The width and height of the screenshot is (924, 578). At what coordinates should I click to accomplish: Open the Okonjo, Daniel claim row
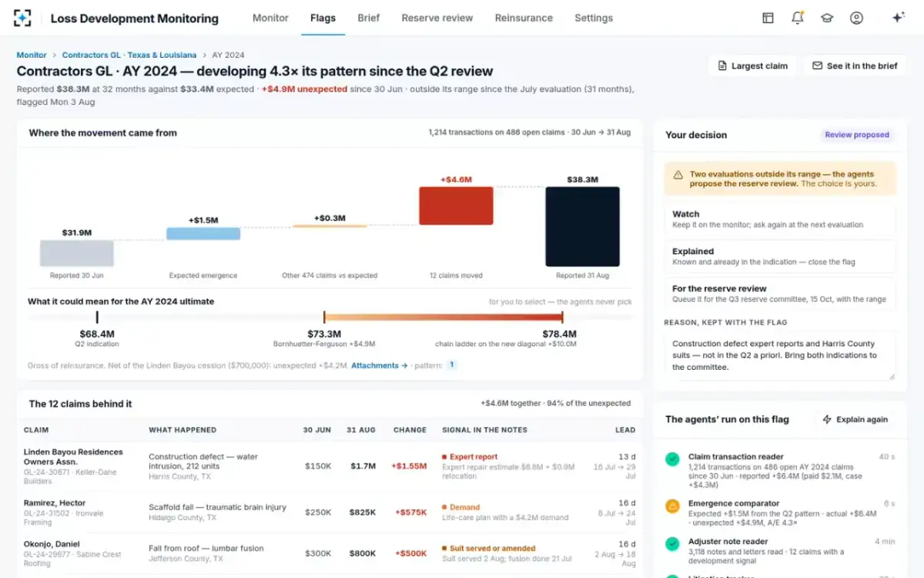click(x=330, y=553)
